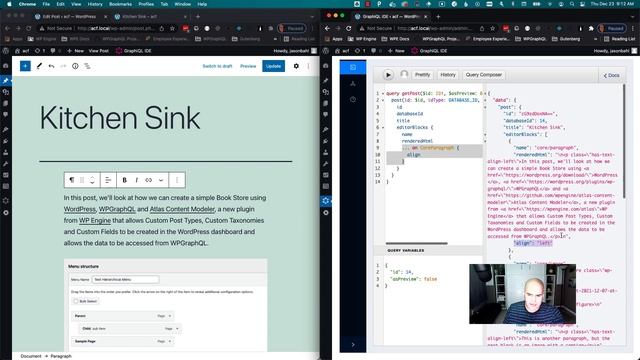The width and height of the screenshot is (640, 360).
Task: Open GraphiQL IDE in the right window admin bar
Action: click(429, 51)
